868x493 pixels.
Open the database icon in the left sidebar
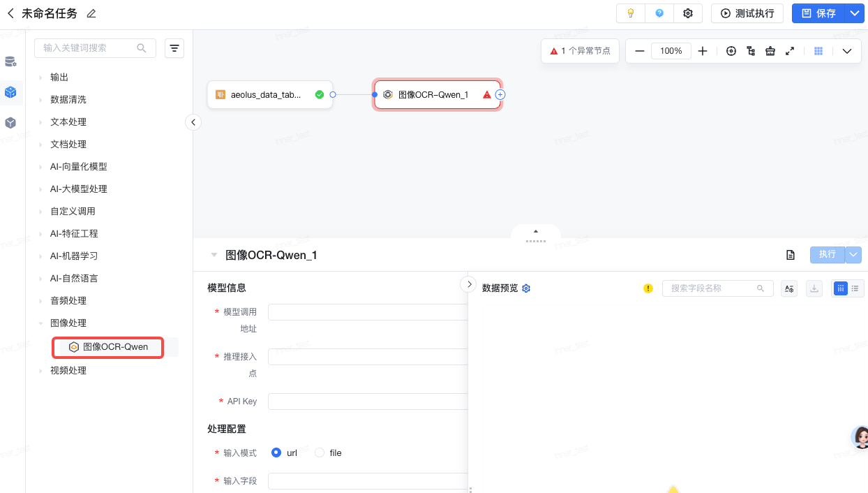pos(10,61)
